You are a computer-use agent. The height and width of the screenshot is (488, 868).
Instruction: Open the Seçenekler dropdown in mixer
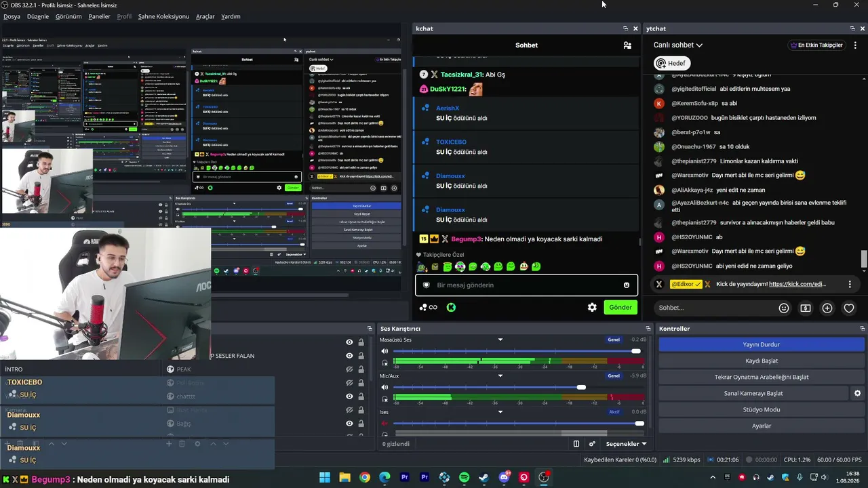(626, 444)
